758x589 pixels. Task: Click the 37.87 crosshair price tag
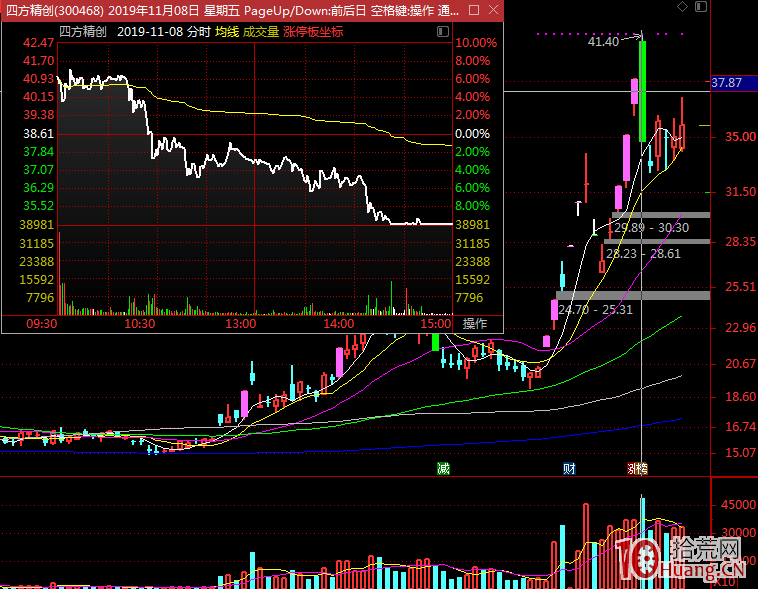(734, 83)
